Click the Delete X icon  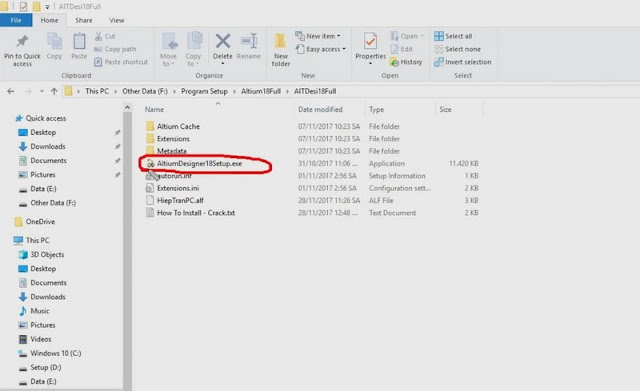coord(222,41)
